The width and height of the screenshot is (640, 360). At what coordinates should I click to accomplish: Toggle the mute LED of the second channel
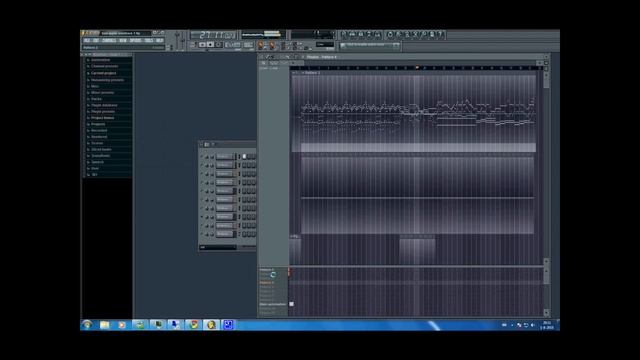pyautogui.click(x=201, y=165)
